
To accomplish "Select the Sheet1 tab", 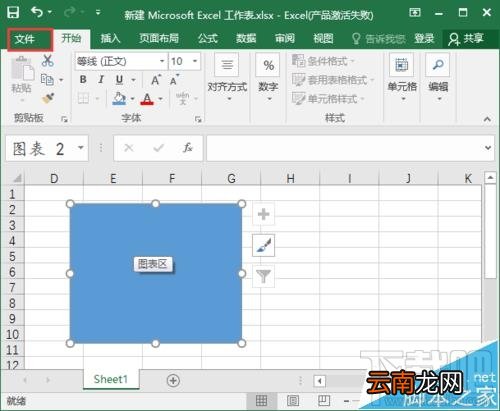I will tap(111, 379).
